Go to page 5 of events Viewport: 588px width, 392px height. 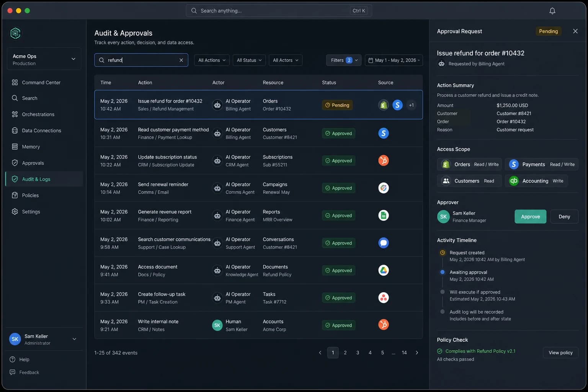pos(382,353)
